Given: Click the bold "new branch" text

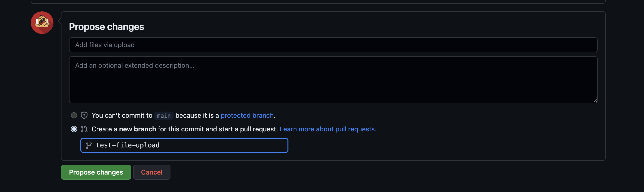Looking at the screenshot, I should tap(138, 129).
